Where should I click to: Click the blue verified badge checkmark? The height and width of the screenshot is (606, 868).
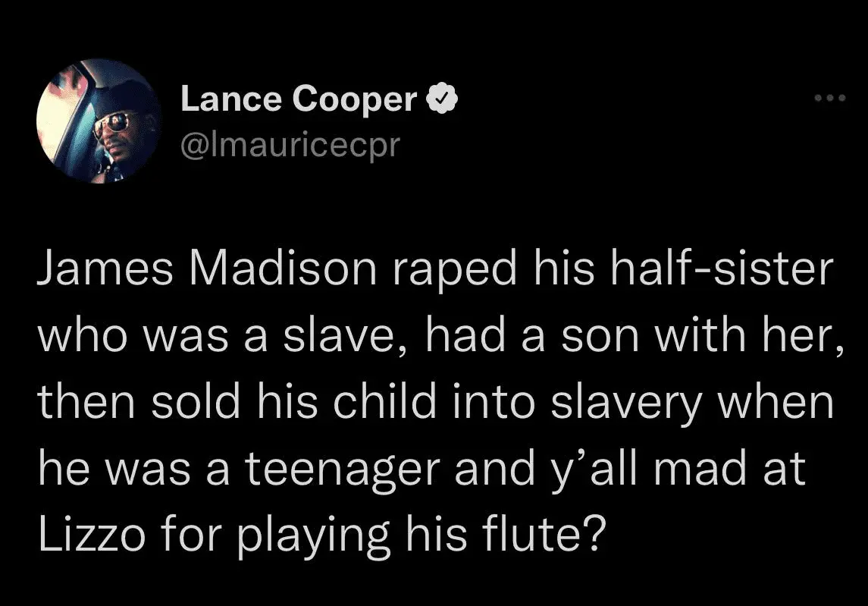pyautogui.click(x=442, y=99)
